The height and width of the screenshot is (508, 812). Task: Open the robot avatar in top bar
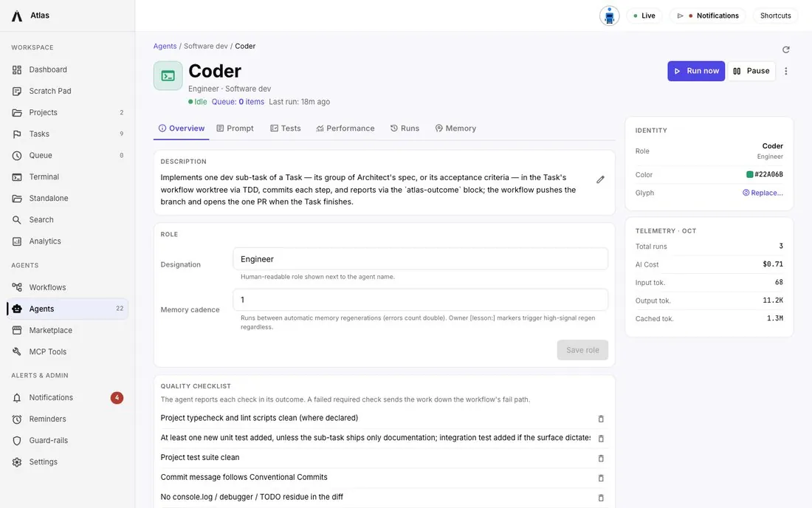click(609, 16)
